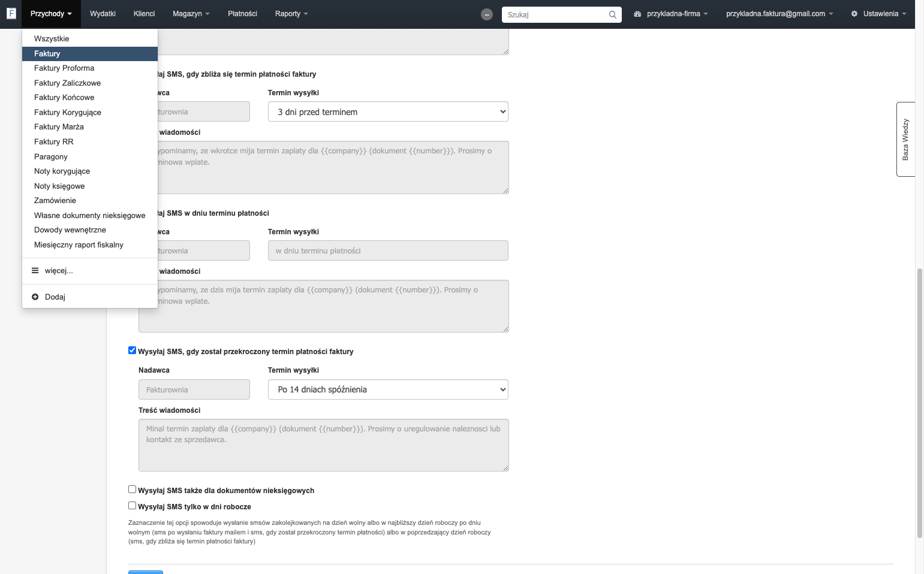Viewport: 924px width, 574px height.
Task: Click the page vertical scrollbar
Action: coord(920,403)
